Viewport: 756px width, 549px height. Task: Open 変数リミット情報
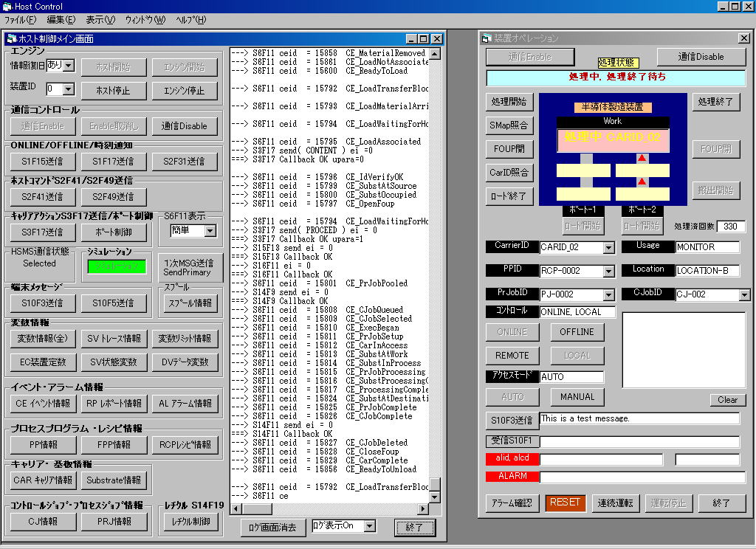click(184, 339)
